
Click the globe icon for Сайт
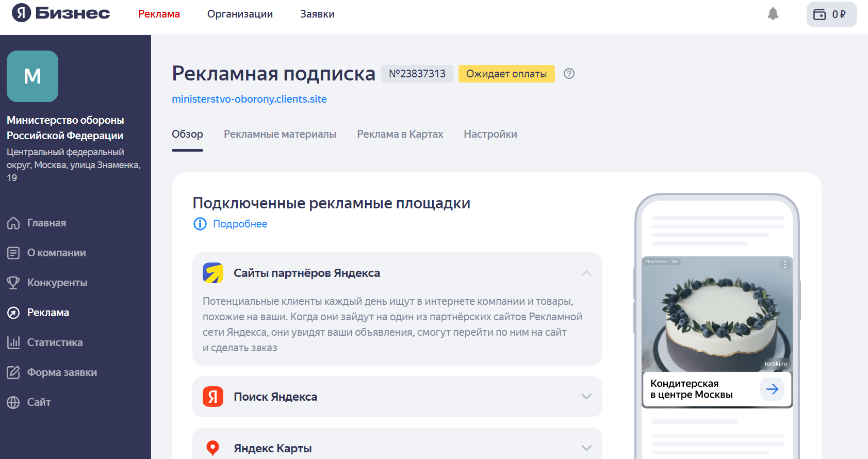point(13,402)
